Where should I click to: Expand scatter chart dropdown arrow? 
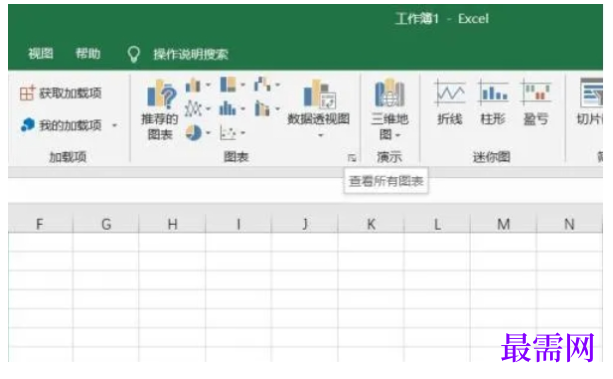coord(243,133)
